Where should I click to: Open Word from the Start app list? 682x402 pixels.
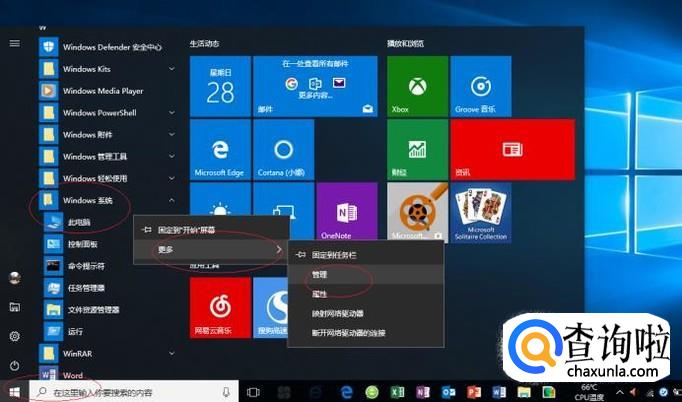[x=107, y=375]
